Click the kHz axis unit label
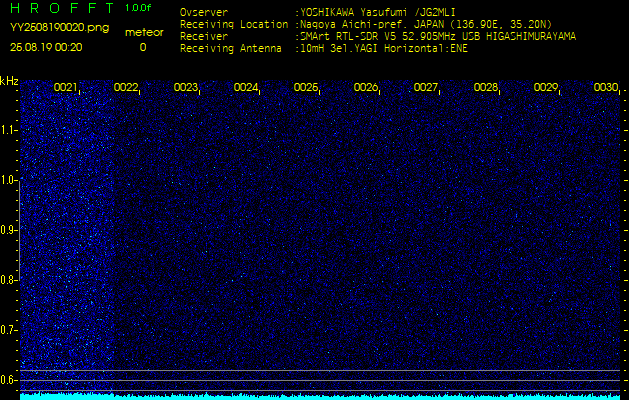629x400 pixels. 9,81
